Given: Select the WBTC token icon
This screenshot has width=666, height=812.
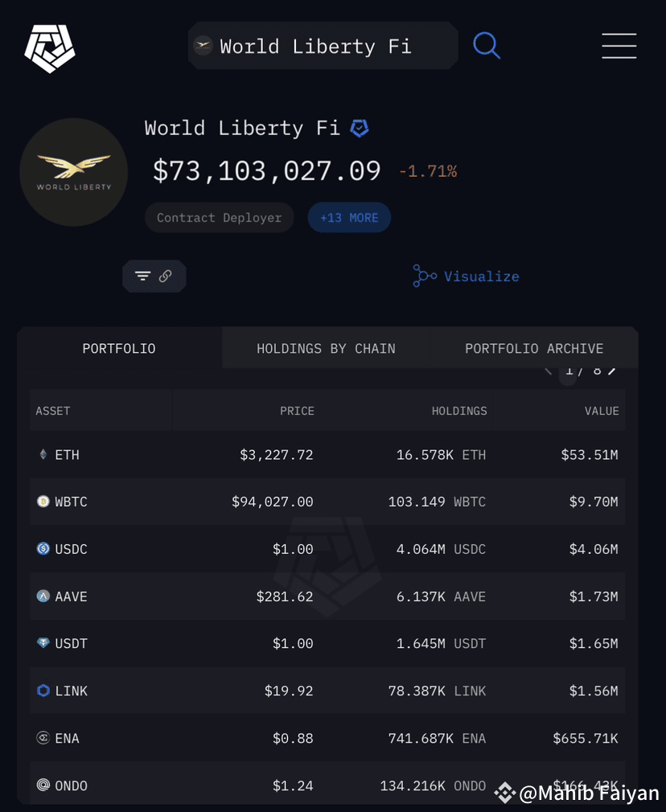Looking at the screenshot, I should pos(43,501).
